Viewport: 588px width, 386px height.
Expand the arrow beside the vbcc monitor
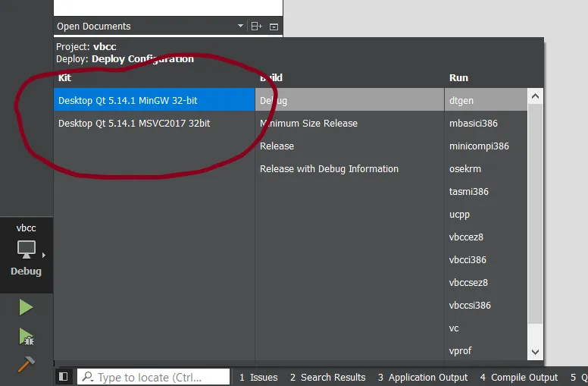pos(44,255)
